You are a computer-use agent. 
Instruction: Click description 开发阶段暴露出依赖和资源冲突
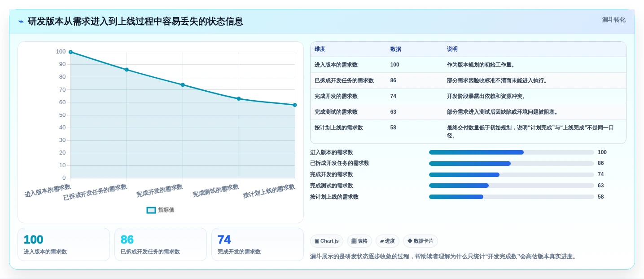[486, 96]
